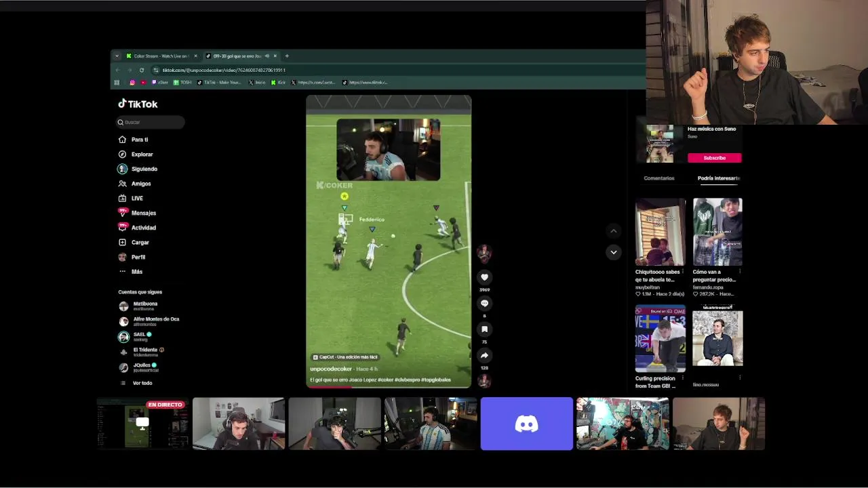Open SAEL's followed account

tap(135, 336)
